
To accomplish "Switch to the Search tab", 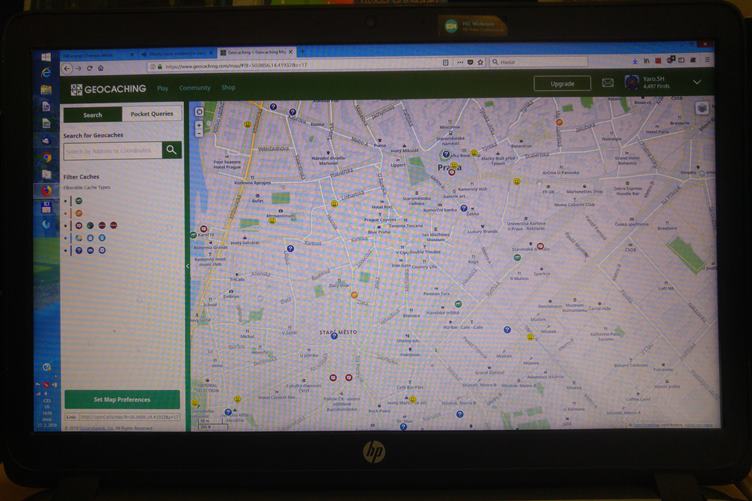I will pyautogui.click(x=93, y=115).
